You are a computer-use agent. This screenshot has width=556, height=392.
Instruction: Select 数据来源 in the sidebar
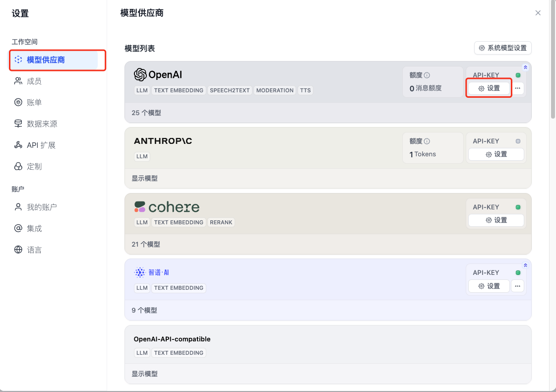pyautogui.click(x=42, y=124)
